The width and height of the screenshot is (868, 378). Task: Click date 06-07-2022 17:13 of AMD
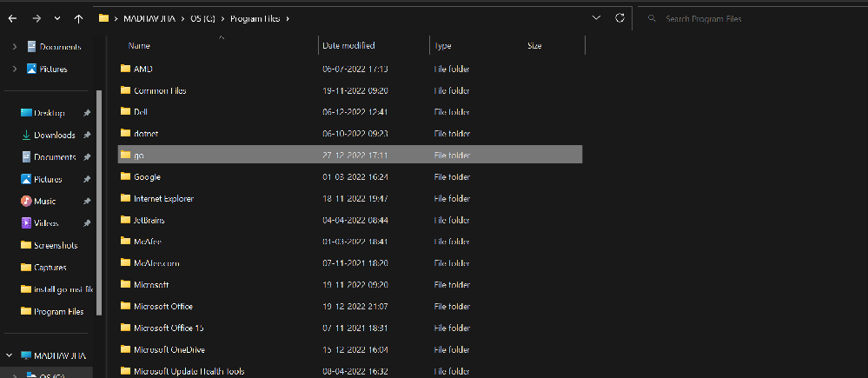tap(355, 70)
